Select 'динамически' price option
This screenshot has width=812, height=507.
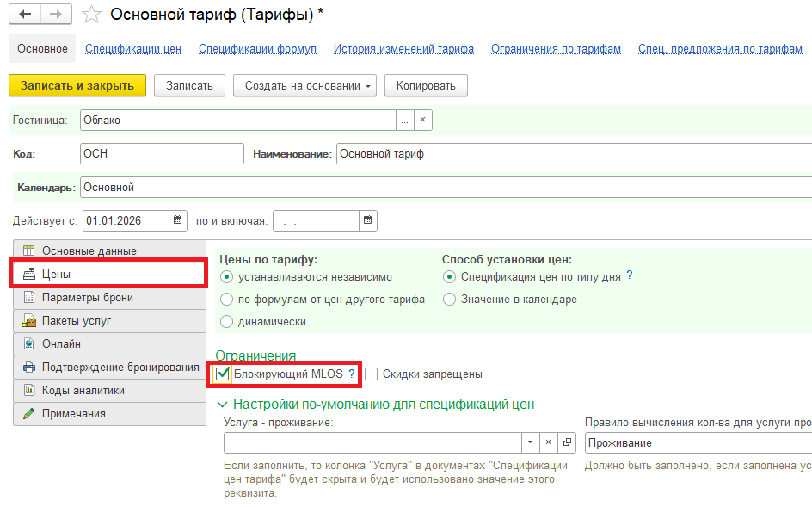pyautogui.click(x=227, y=321)
